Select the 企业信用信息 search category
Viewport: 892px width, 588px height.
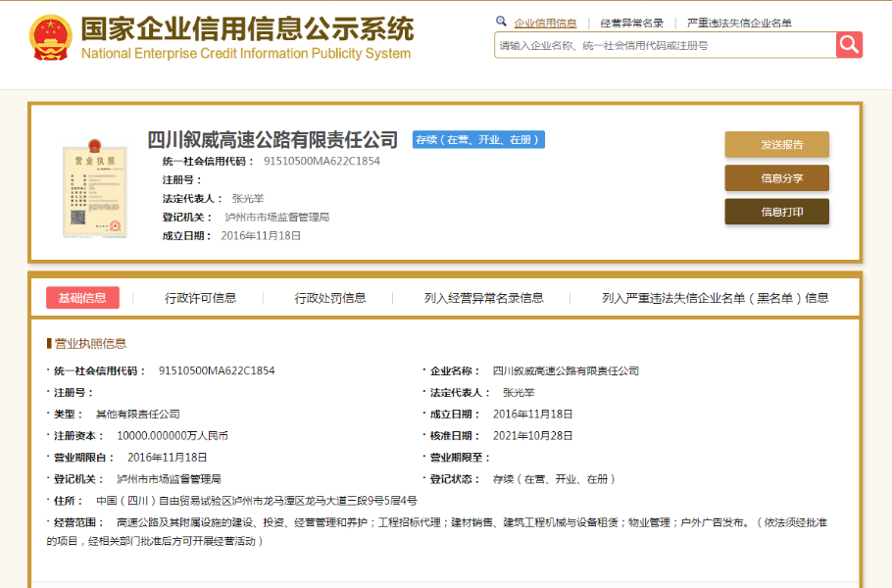coord(545,23)
